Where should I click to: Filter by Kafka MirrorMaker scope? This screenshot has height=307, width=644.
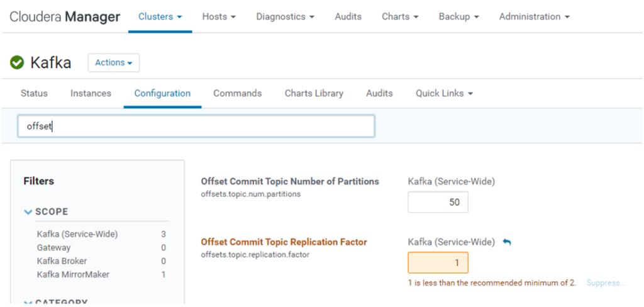[73, 274]
